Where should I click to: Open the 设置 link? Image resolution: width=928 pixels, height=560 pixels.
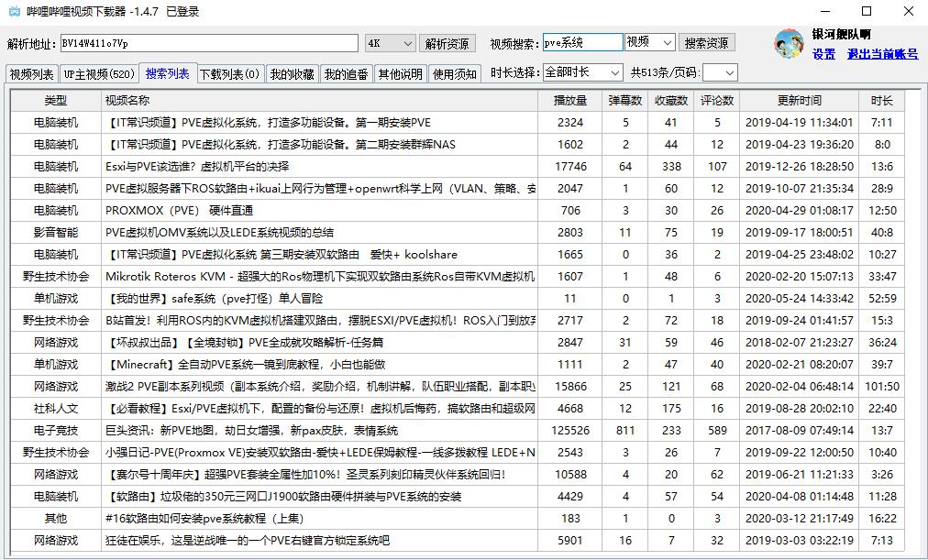[x=823, y=54]
